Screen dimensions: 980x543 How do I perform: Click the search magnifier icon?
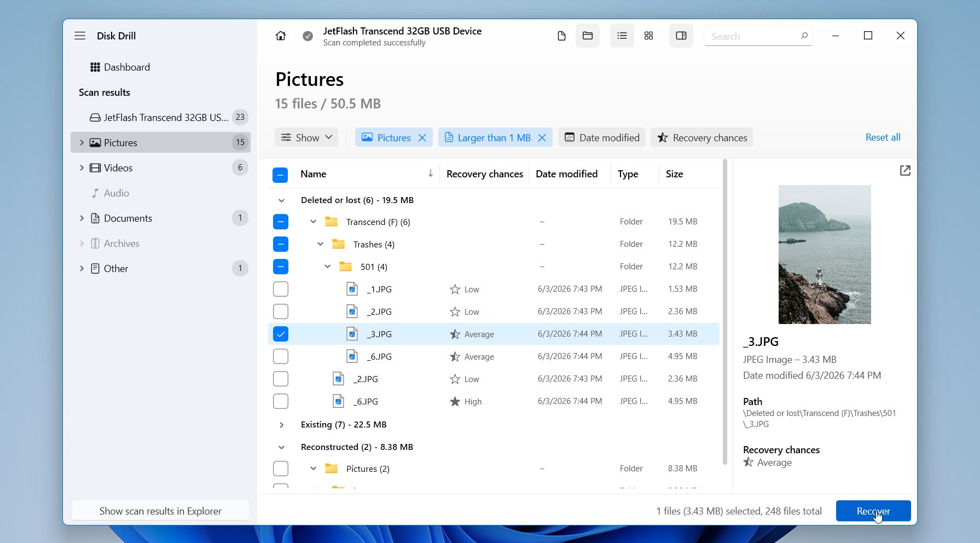click(804, 36)
